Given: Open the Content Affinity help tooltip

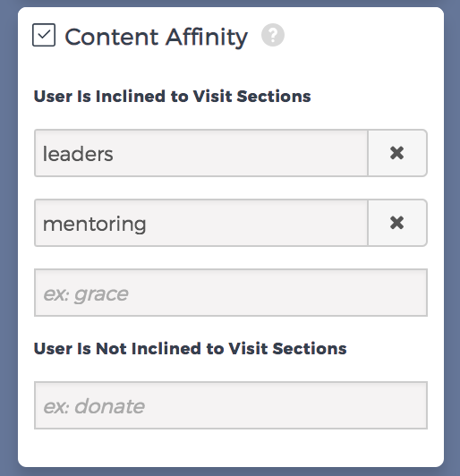Looking at the screenshot, I should pos(273,35).
